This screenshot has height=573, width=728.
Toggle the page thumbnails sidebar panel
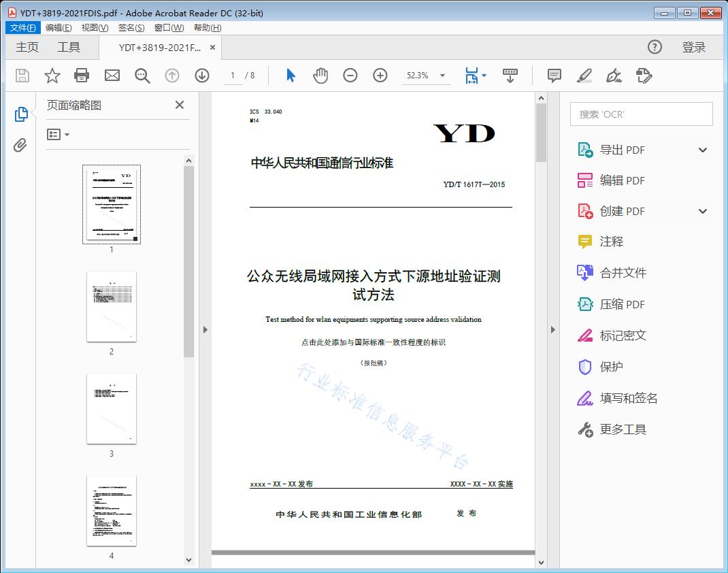tap(21, 114)
